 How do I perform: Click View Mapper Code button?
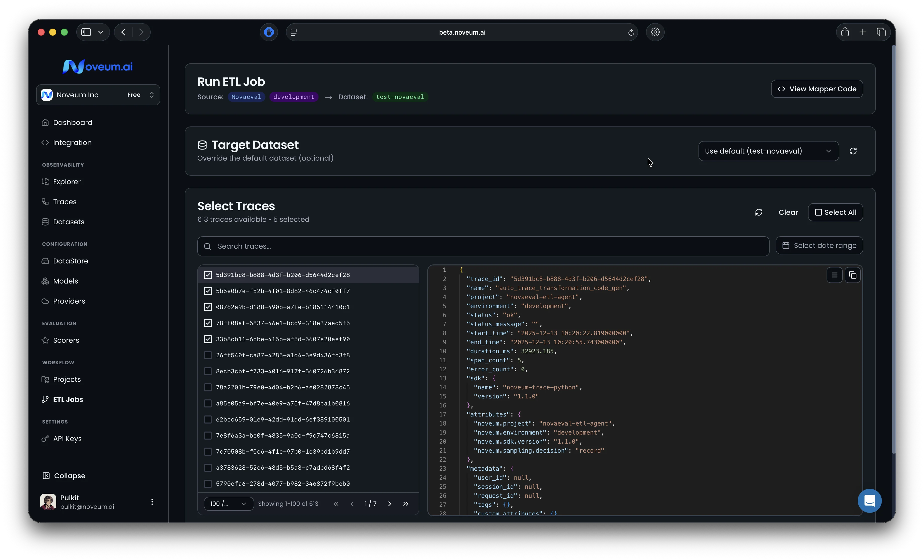click(x=816, y=89)
